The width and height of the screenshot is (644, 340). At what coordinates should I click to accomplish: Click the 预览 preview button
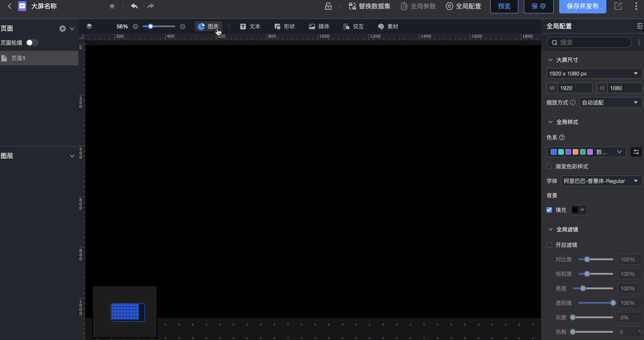[x=504, y=7]
